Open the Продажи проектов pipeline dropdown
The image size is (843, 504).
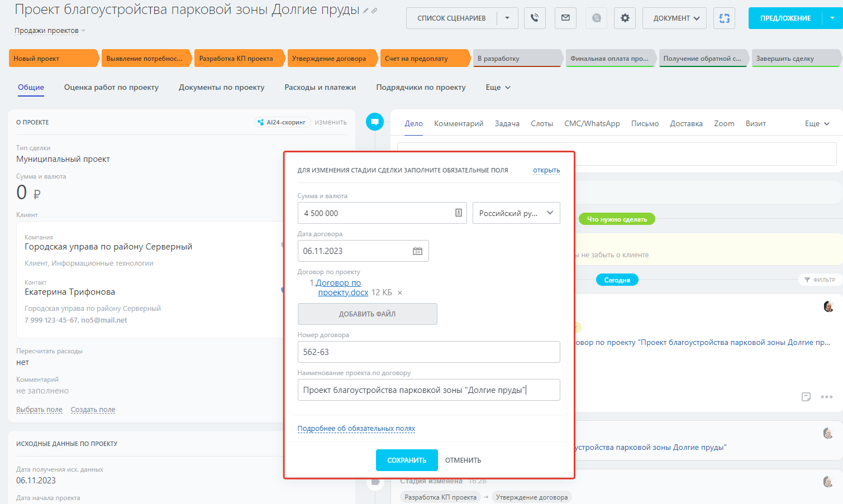tap(50, 31)
